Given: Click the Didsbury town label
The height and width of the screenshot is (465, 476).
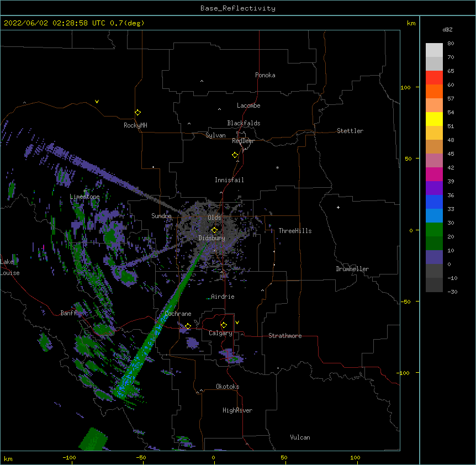Looking at the screenshot, I should [x=212, y=238].
